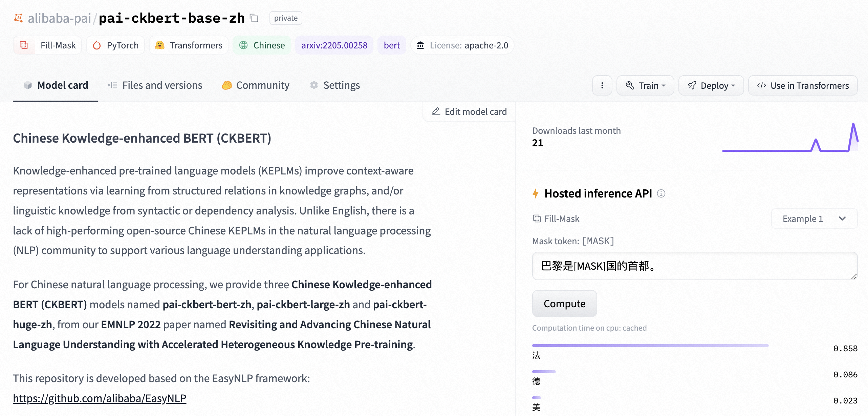Screen dimensions: 868x416
Task: Select the Fill-Mask pipeline label in inference widget
Action: click(556, 219)
